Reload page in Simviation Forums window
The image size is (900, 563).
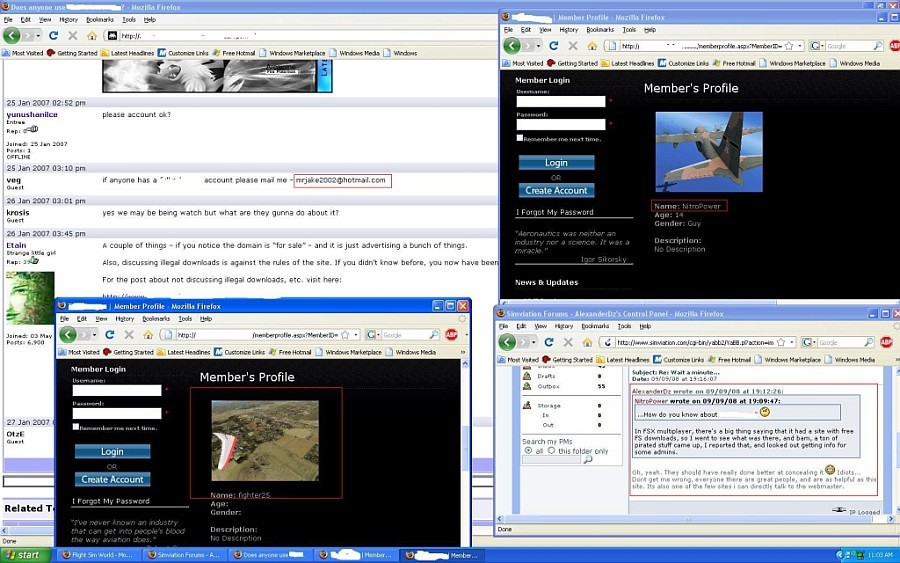pos(548,343)
